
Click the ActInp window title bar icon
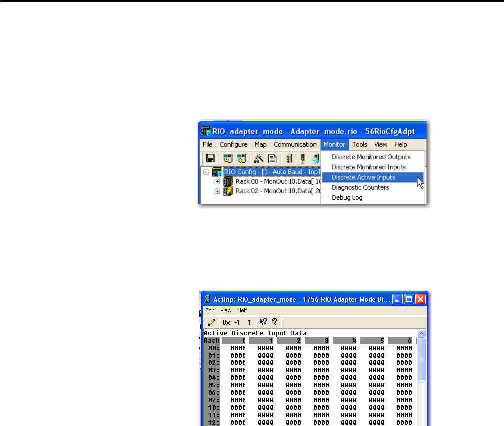208,299
